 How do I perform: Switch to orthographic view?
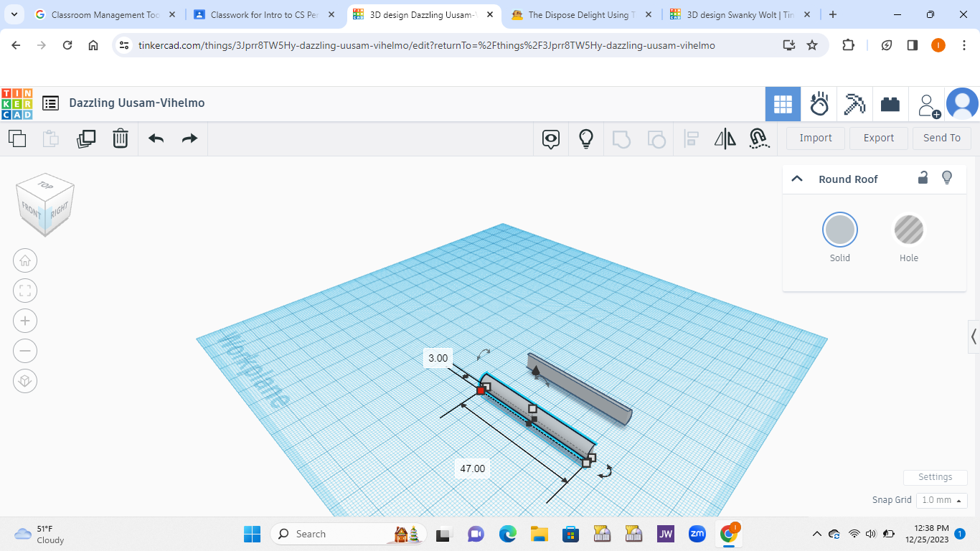[25, 381]
